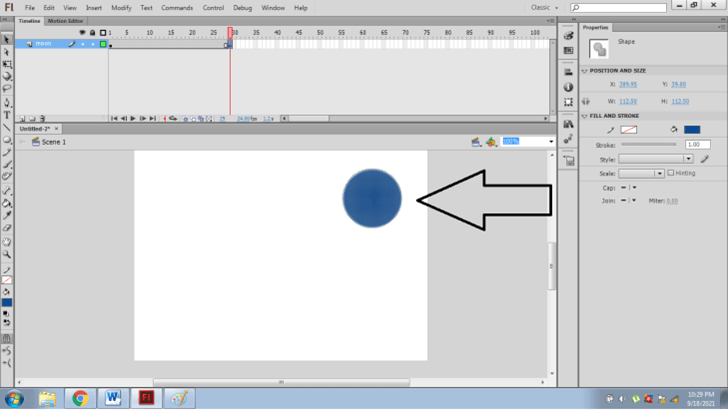This screenshot has width=728, height=410.
Task: Select the Bone tool
Action: coord(6,190)
